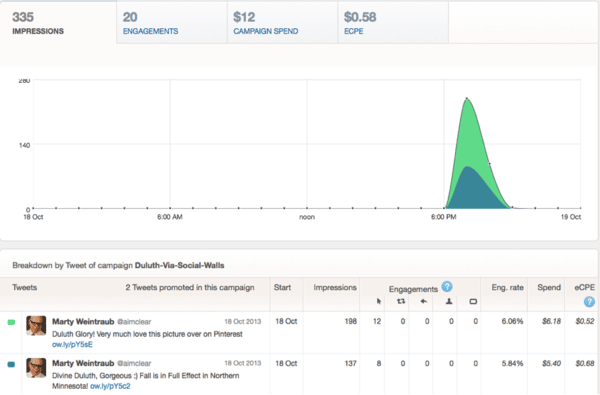Click the 6:00 AM axis label
Screen dimensions: 600x395
[x=170, y=217]
